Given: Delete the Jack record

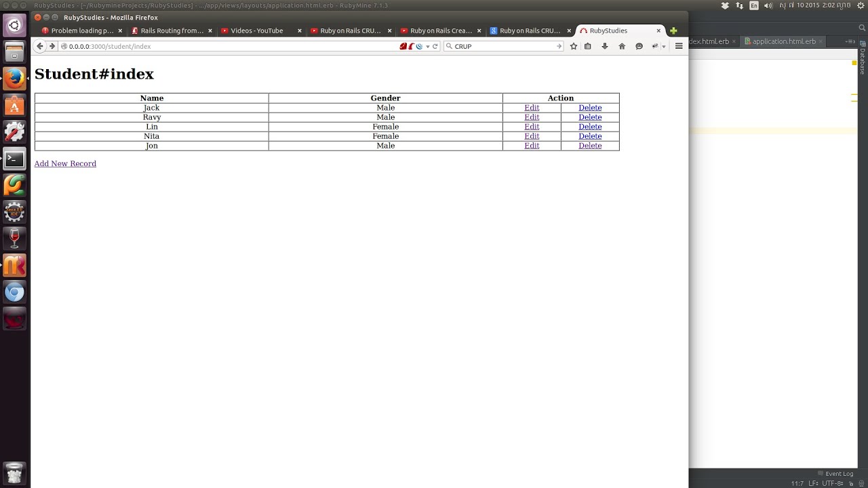Looking at the screenshot, I should [x=590, y=108].
